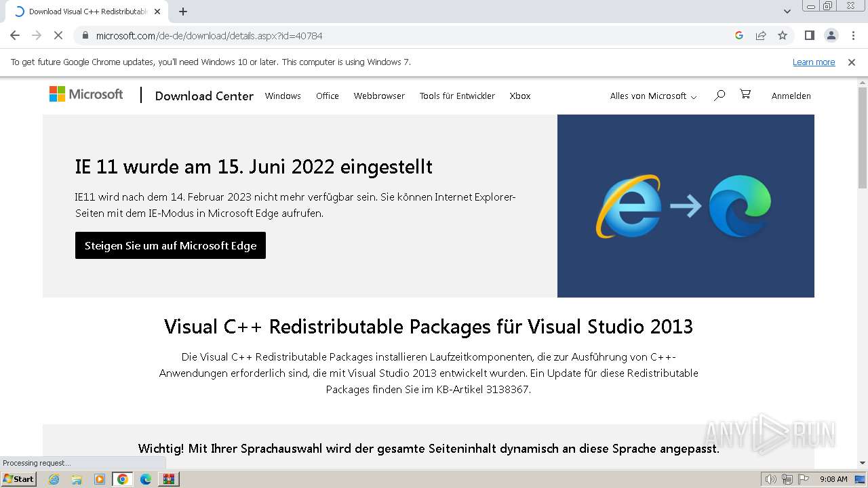
Task: Open the Chrome profile avatar
Action: [831, 35]
